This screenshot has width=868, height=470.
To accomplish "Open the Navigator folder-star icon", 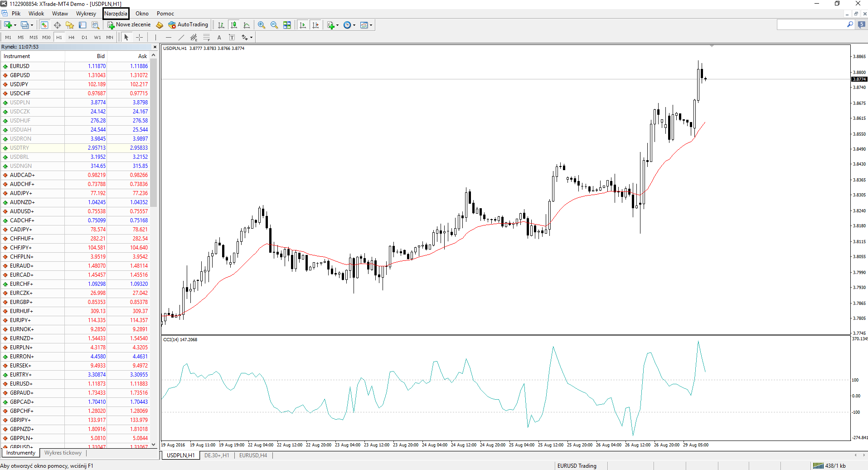I will (x=70, y=25).
